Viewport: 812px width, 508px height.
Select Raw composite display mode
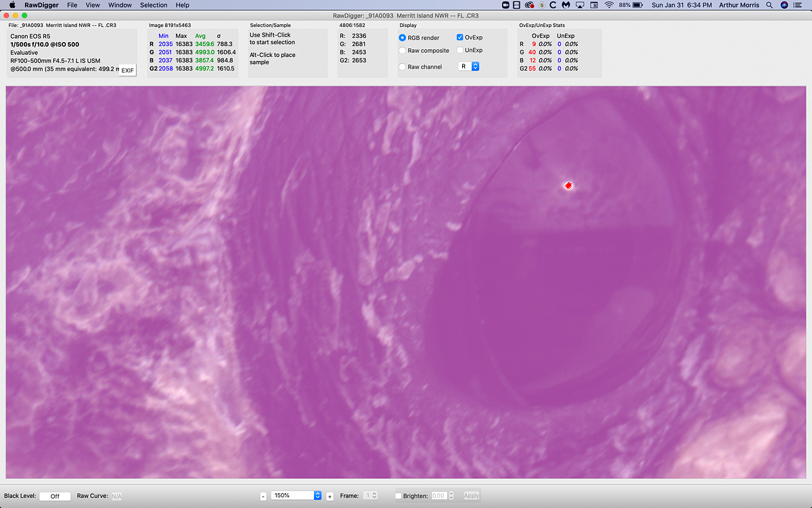coord(403,51)
